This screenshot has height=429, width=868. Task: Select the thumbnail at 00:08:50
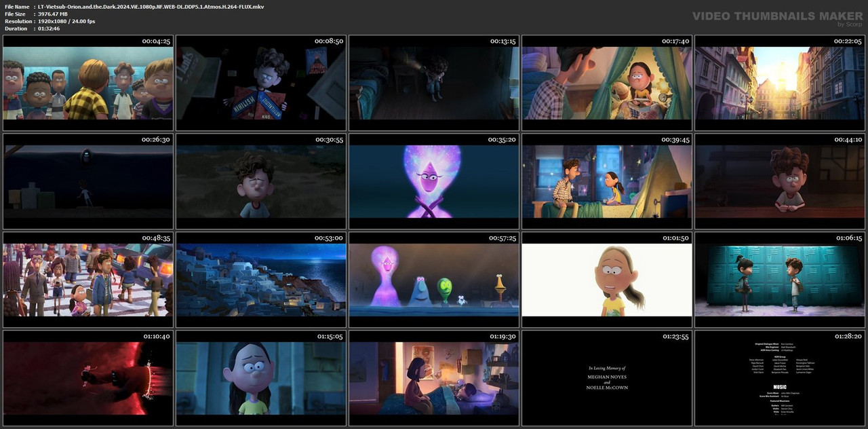click(x=261, y=83)
